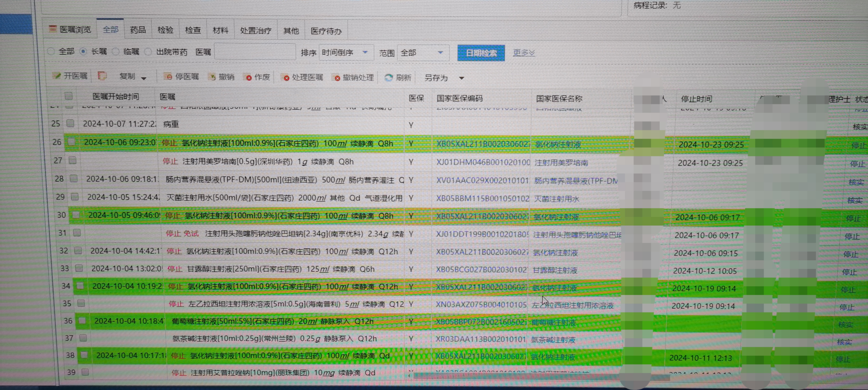The width and height of the screenshot is (868, 390).
Task: Select the 临嘱 radio button
Action: [116, 52]
